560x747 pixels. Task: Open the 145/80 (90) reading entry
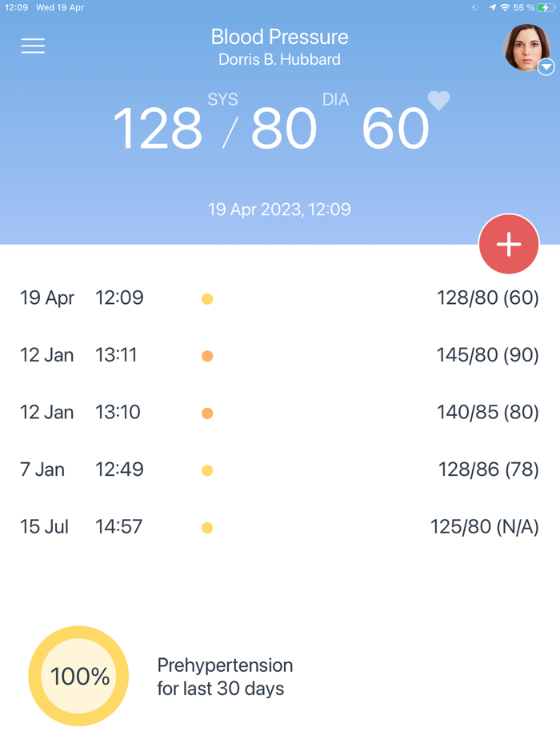point(486,355)
